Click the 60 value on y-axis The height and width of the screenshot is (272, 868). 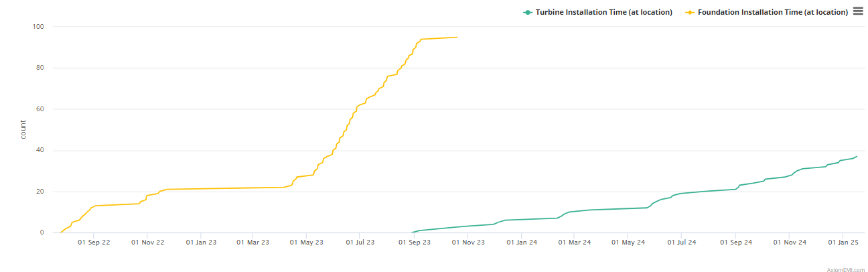tap(40, 109)
